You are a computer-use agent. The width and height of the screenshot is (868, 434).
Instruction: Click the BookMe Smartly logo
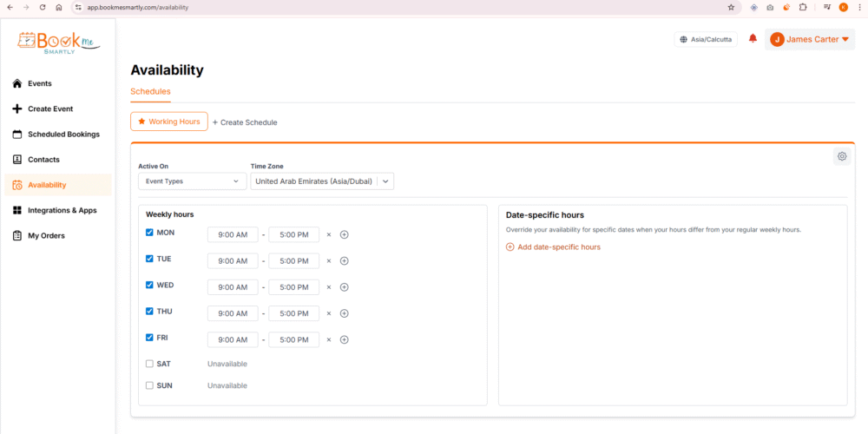pyautogui.click(x=59, y=43)
